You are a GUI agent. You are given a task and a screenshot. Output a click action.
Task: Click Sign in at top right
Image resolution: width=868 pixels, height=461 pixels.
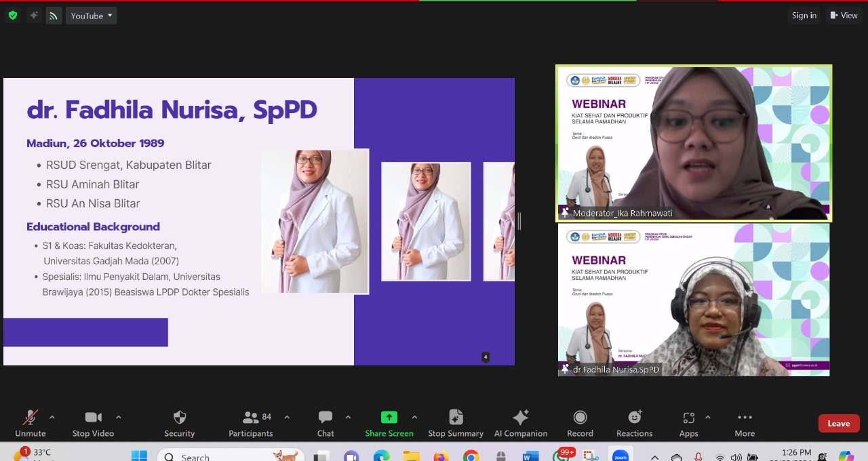click(804, 16)
